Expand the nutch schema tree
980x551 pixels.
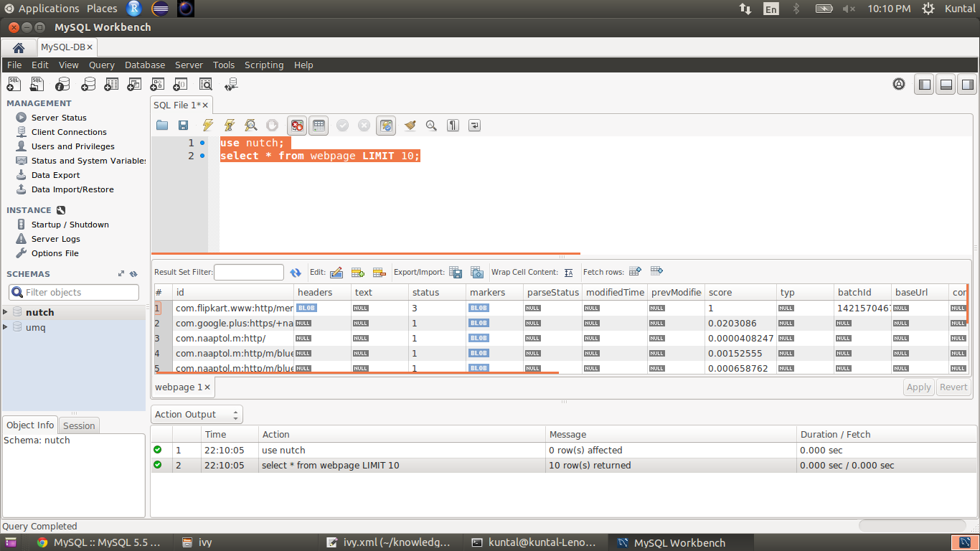coord(6,312)
